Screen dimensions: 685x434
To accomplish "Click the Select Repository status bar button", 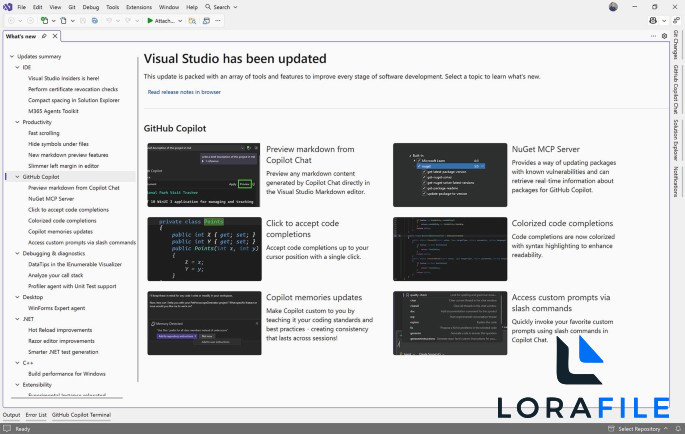I will 639,429.
